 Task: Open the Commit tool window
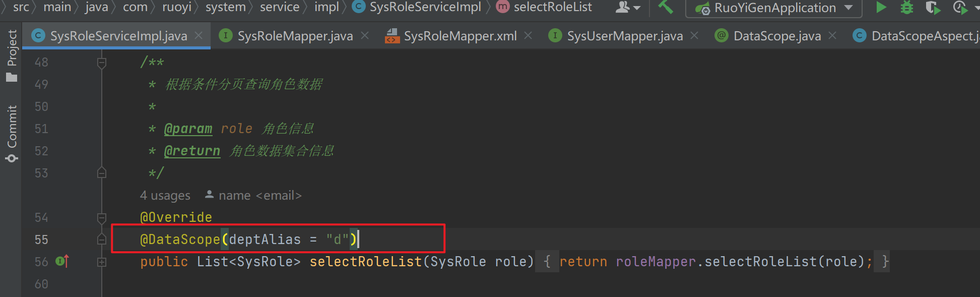12,134
